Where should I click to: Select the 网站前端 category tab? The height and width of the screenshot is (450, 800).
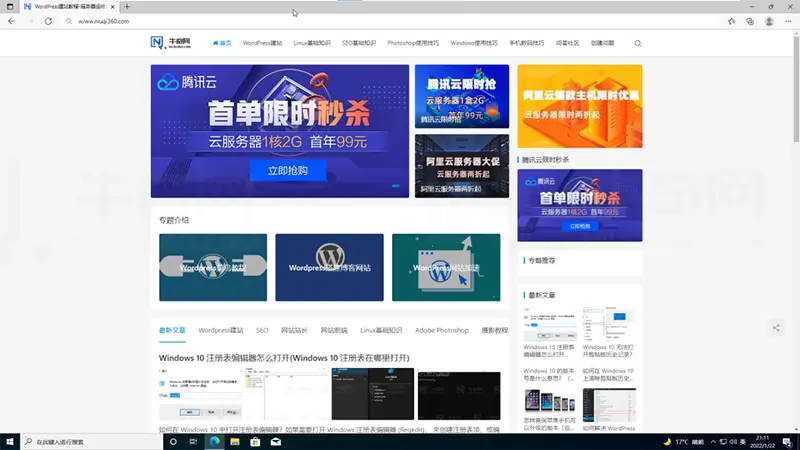pos(334,331)
